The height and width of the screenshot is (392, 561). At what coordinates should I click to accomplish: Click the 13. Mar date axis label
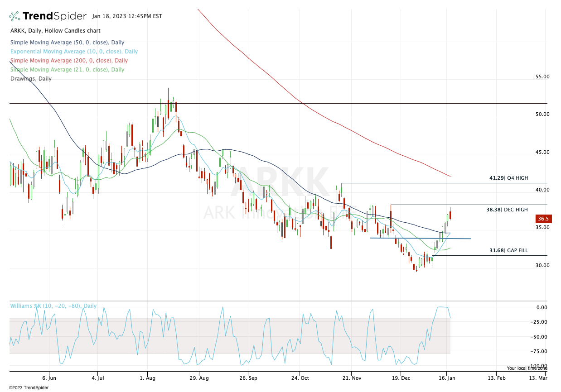[538, 378]
